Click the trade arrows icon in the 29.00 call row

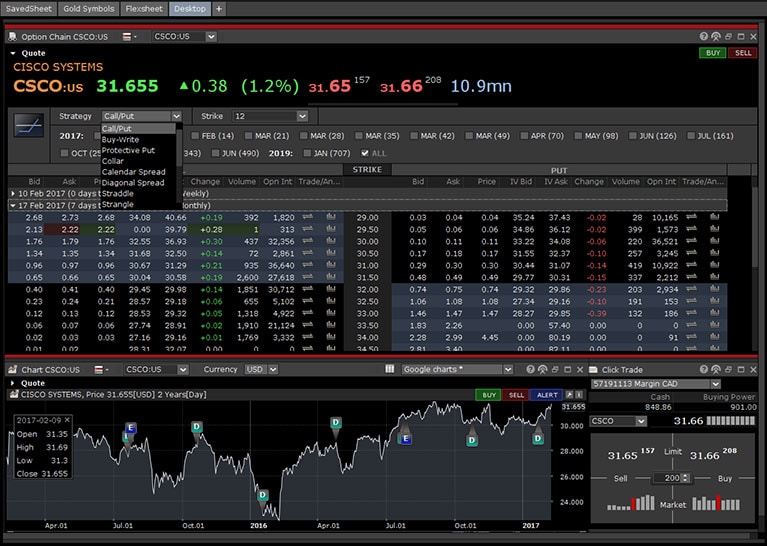point(309,217)
